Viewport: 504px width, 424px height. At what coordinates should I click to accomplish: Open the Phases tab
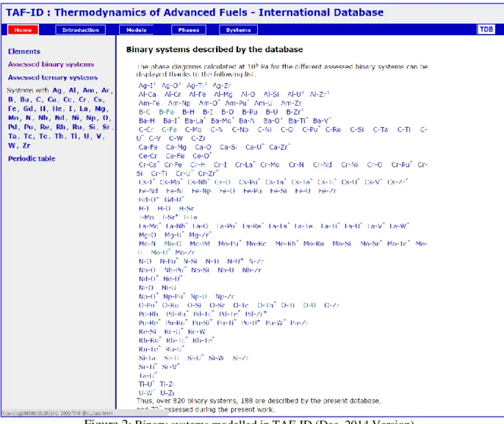click(189, 30)
